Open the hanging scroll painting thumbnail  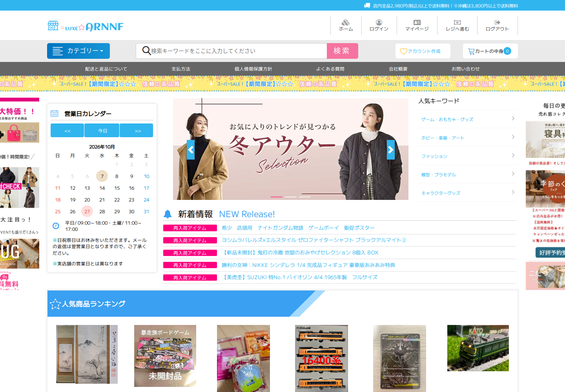[x=87, y=354]
